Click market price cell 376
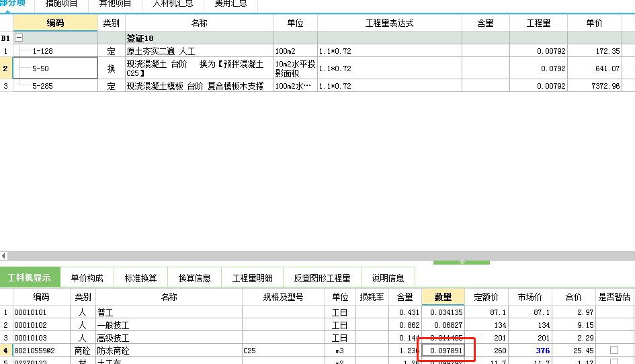This screenshot has width=635, height=364. 530,351
